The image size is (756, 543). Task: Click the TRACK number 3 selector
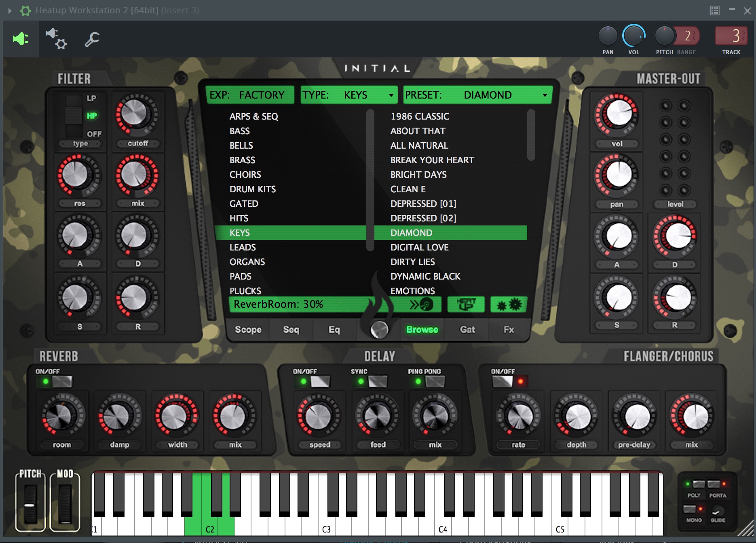[x=731, y=36]
